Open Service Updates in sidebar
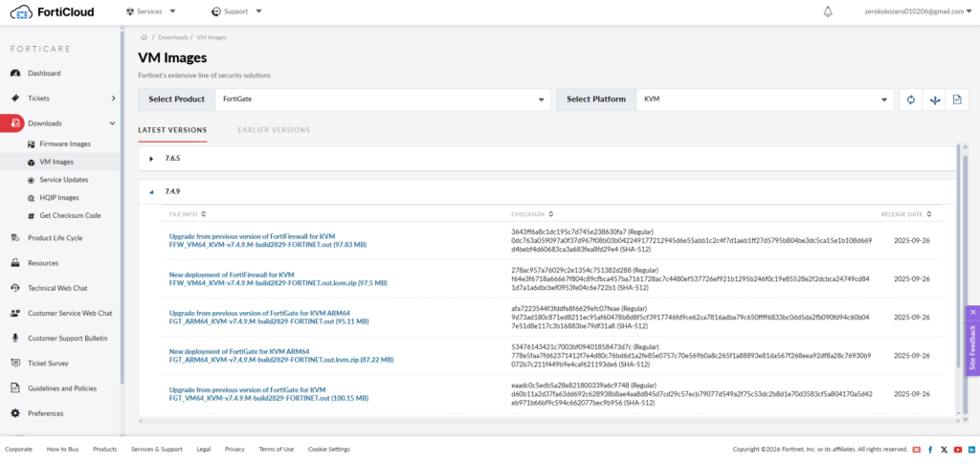Screen dimensions: 980x464 coord(64,180)
